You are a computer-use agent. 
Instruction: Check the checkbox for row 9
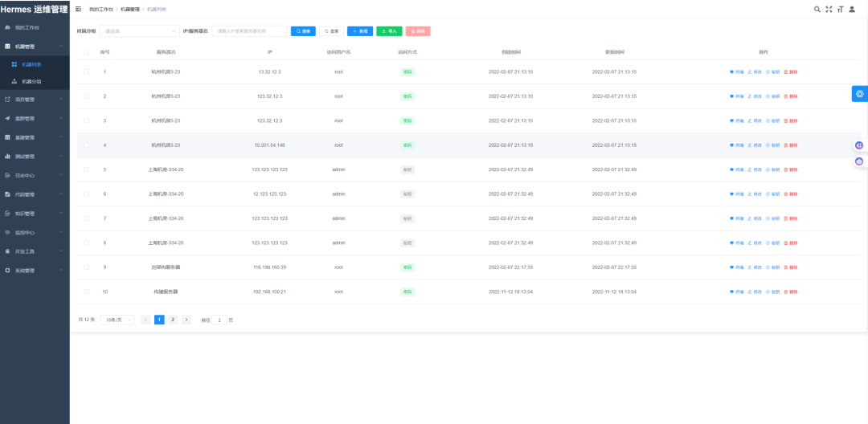tap(86, 267)
